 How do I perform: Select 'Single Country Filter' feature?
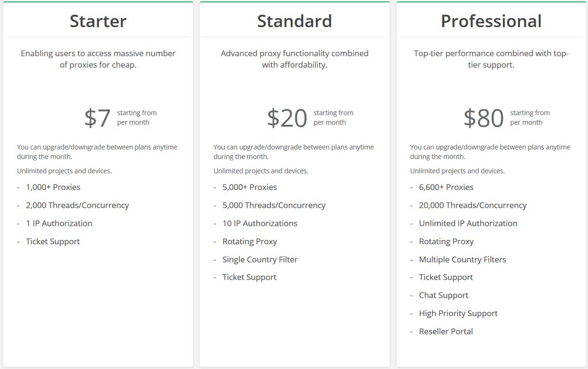click(x=260, y=259)
